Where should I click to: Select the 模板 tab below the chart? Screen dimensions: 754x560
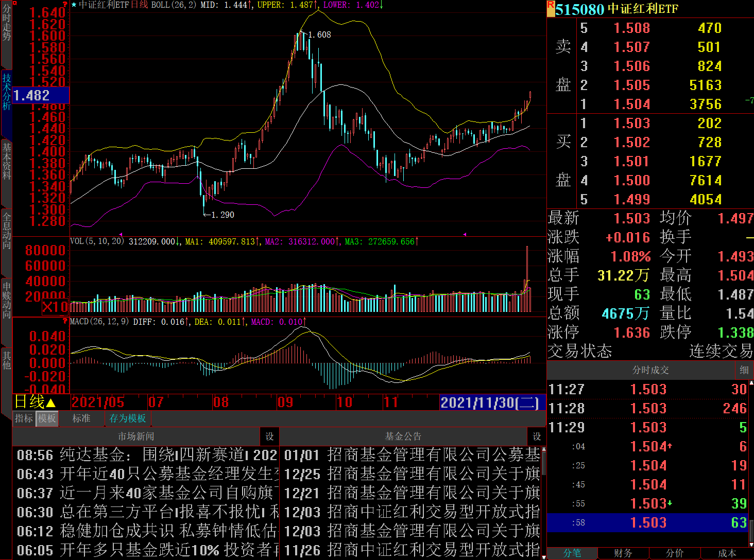tap(47, 418)
